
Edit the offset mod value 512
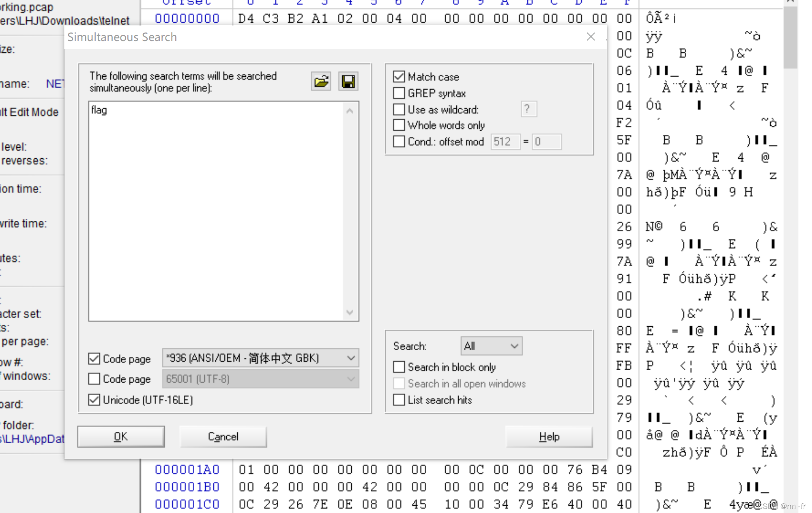tap(505, 141)
